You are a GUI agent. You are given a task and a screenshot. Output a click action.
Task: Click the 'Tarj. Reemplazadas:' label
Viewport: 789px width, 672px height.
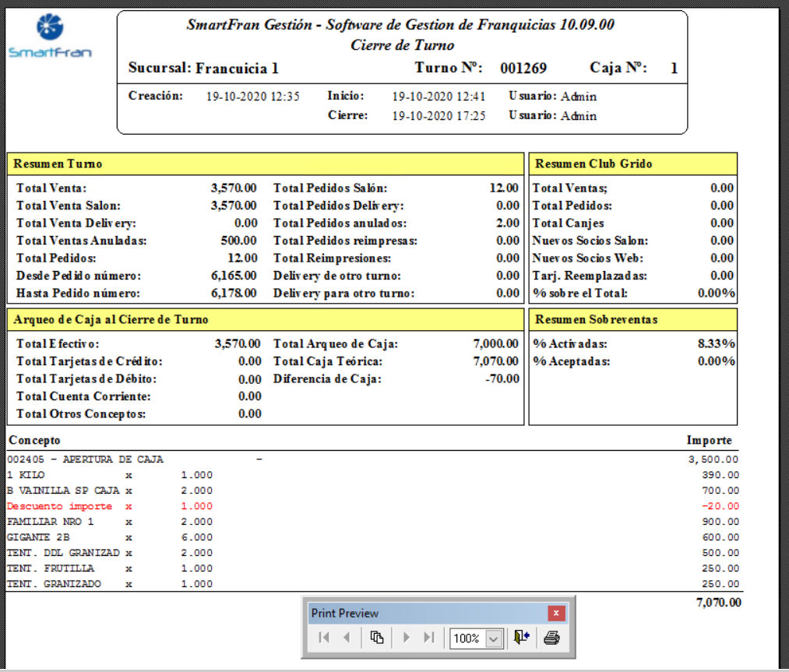pyautogui.click(x=590, y=276)
